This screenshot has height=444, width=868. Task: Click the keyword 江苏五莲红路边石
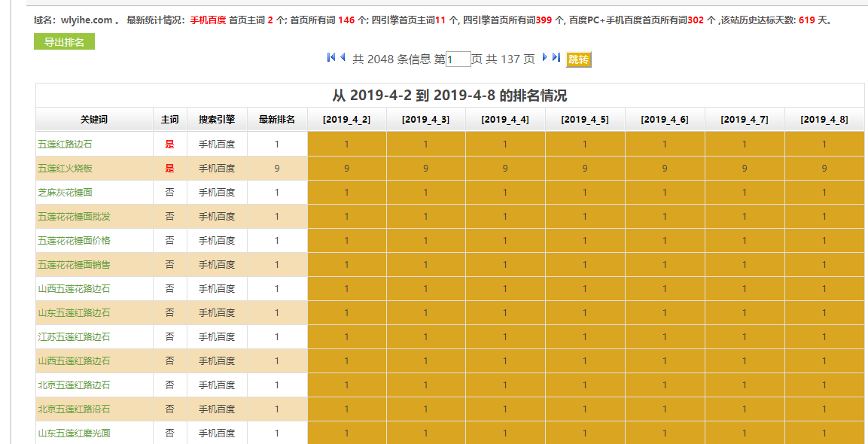click(x=75, y=336)
